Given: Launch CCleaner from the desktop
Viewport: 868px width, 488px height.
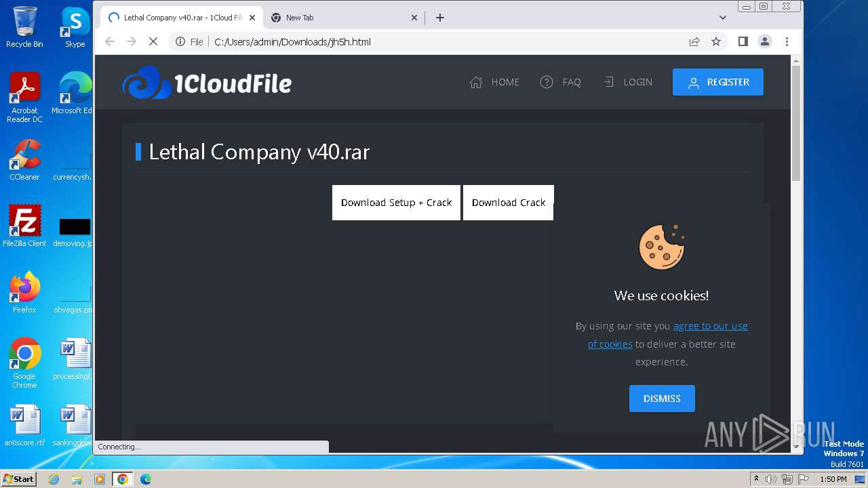Looking at the screenshot, I should point(24,160).
